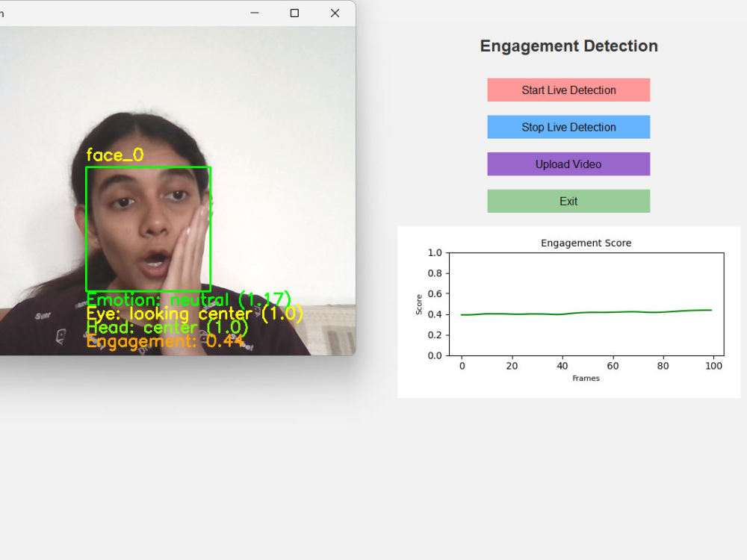Exit the Engagement Detection app
The width and height of the screenshot is (747, 560).
(568, 202)
